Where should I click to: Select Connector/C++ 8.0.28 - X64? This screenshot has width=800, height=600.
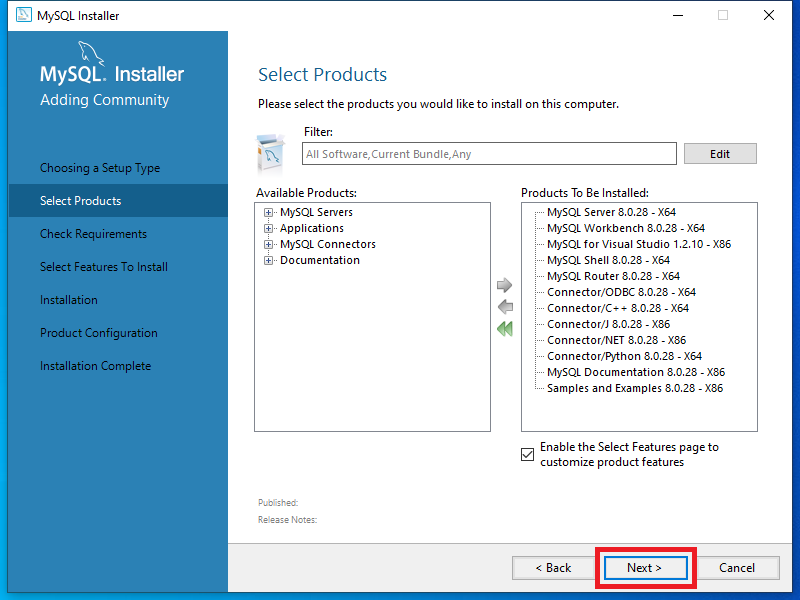point(618,308)
